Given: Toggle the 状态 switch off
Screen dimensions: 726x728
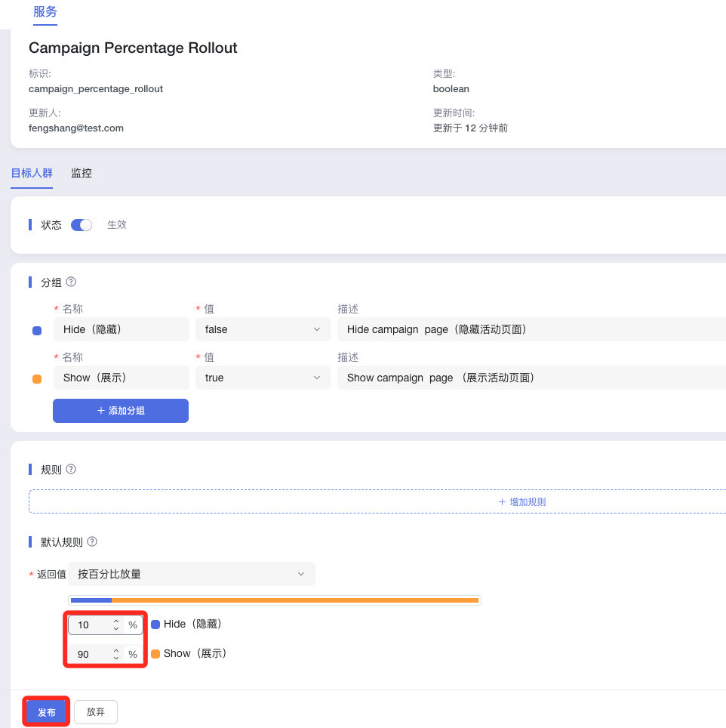Looking at the screenshot, I should tap(82, 225).
